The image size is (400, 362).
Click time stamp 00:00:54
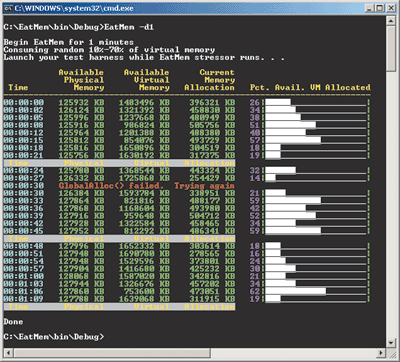point(24,261)
